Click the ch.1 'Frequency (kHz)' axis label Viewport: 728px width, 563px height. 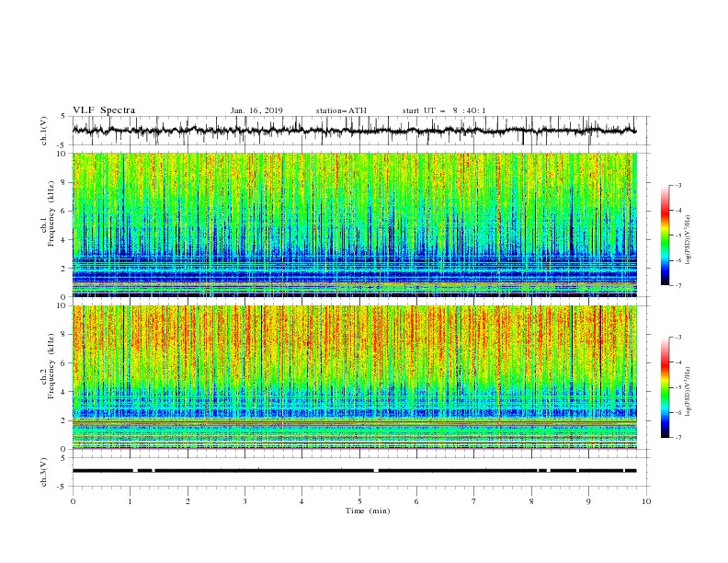click(51, 214)
